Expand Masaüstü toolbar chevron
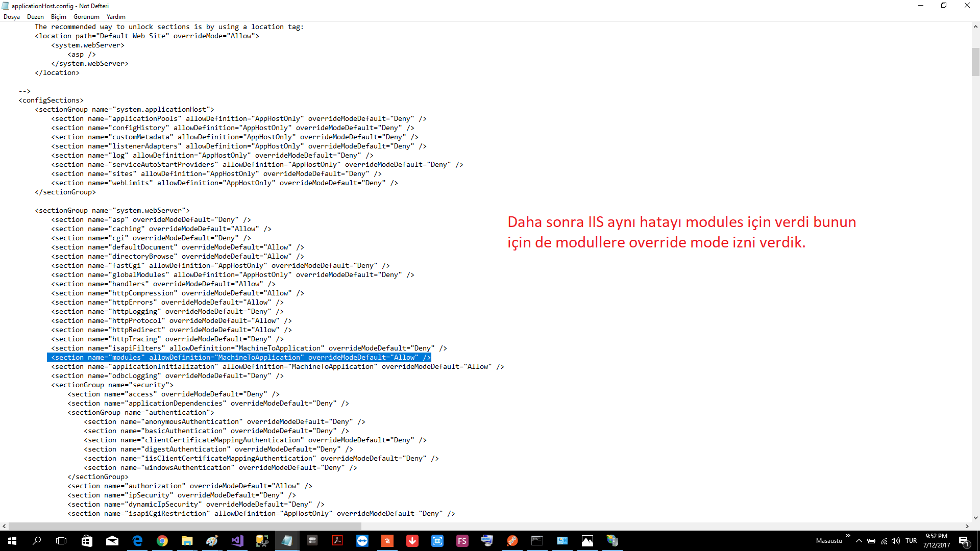 (848, 536)
